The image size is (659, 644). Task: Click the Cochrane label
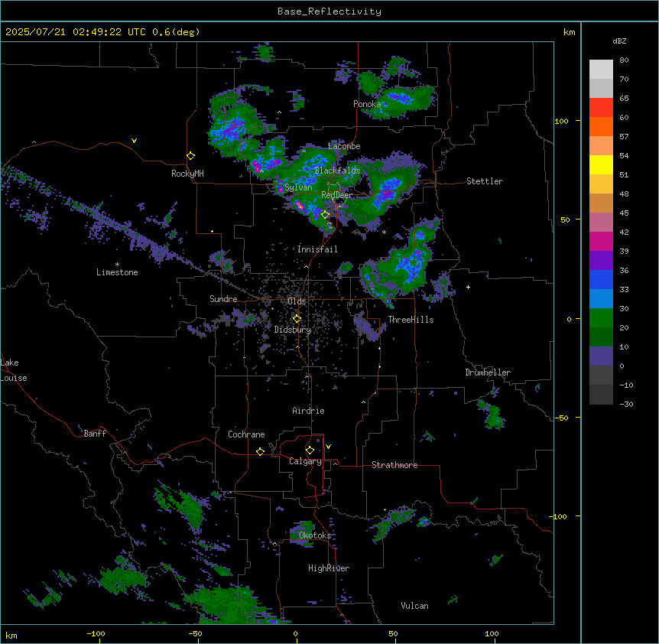click(x=246, y=434)
